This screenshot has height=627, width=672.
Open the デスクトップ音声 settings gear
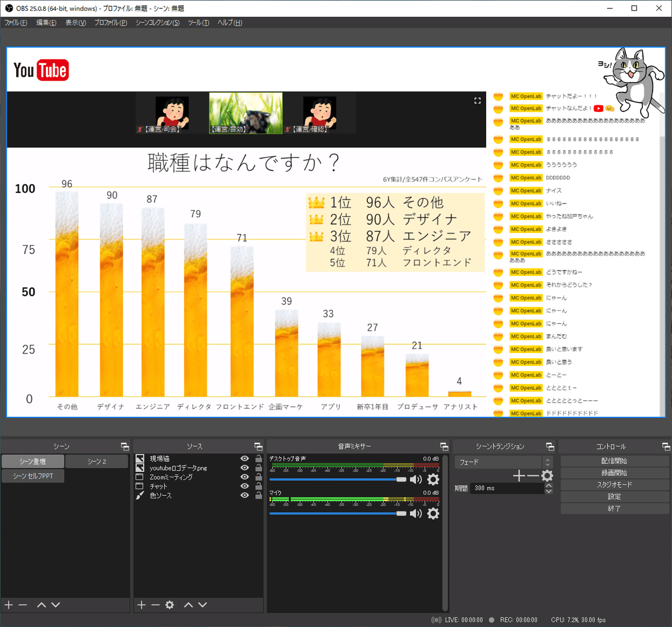click(x=433, y=480)
